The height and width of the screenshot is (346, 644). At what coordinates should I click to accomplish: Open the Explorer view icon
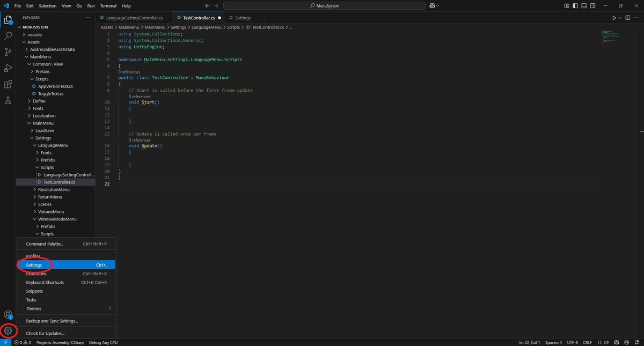pos(8,19)
